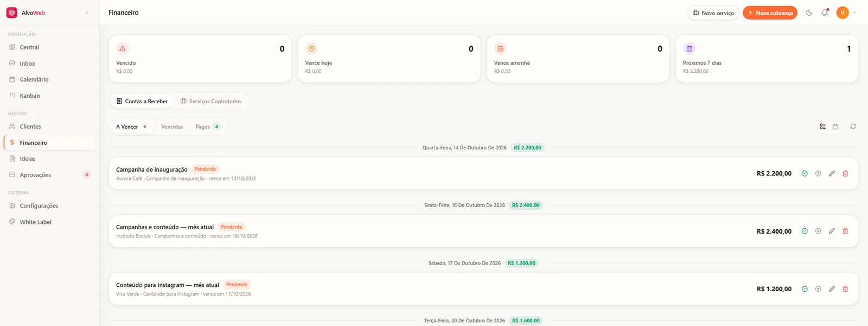The width and height of the screenshot is (868, 326).
Task: Open Configurações settings
Action: [49, 206]
